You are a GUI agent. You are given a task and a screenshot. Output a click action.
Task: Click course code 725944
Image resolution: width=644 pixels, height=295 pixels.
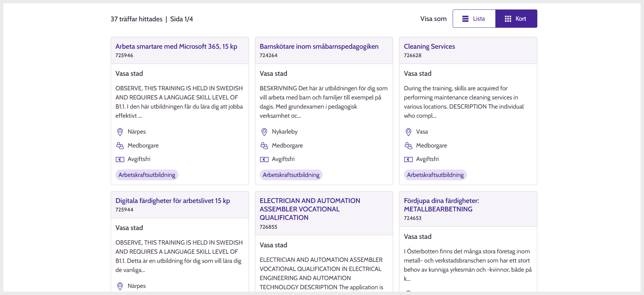pos(124,210)
